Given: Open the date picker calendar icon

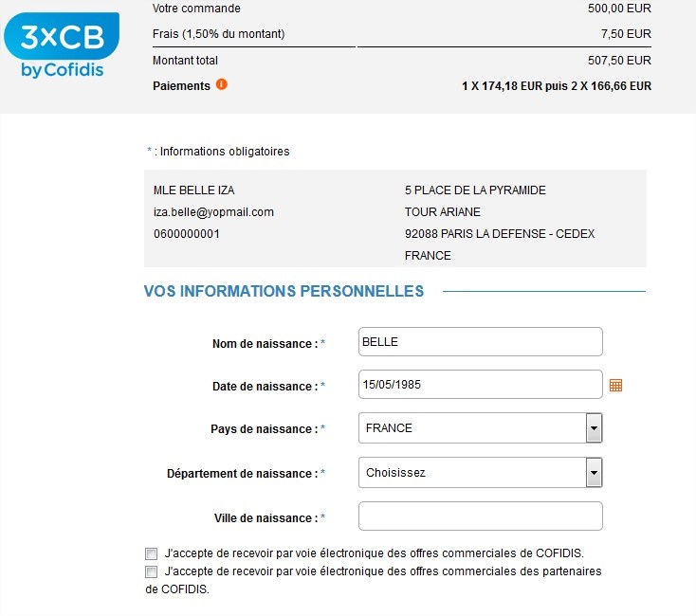Looking at the screenshot, I should click(x=615, y=386).
